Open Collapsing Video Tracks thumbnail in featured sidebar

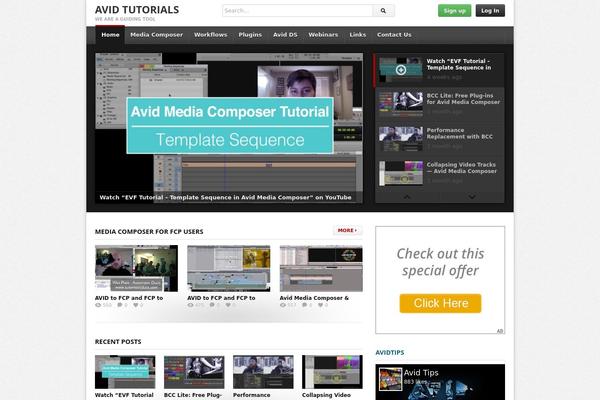(x=401, y=173)
